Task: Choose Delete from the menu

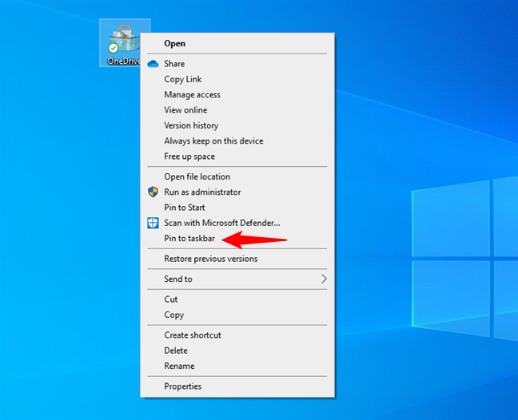Action: (237, 351)
